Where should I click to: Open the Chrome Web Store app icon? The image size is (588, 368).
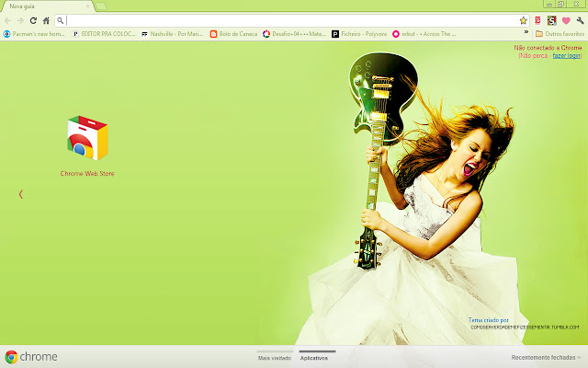click(87, 138)
